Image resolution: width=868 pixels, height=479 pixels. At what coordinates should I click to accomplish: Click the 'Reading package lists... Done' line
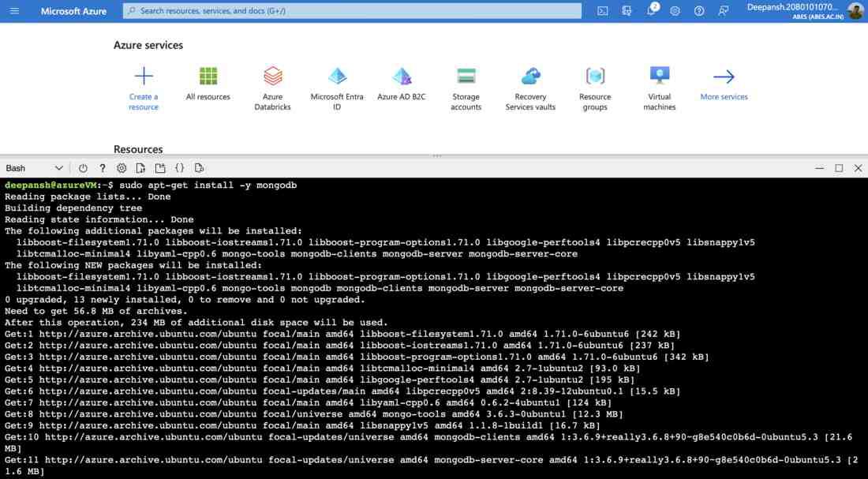point(88,196)
